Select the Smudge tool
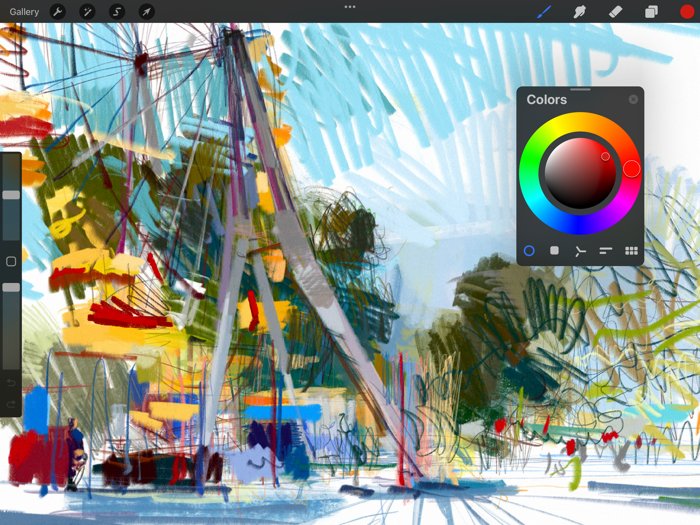 click(579, 12)
